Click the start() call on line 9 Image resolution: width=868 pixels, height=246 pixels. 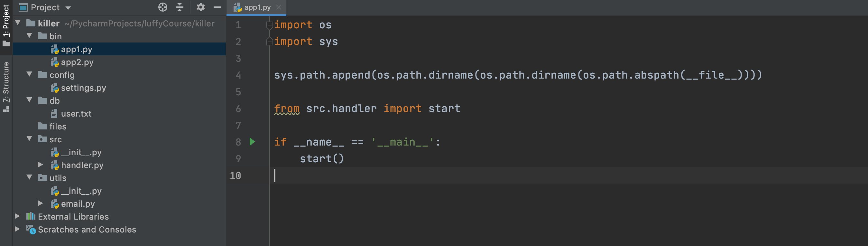click(322, 159)
